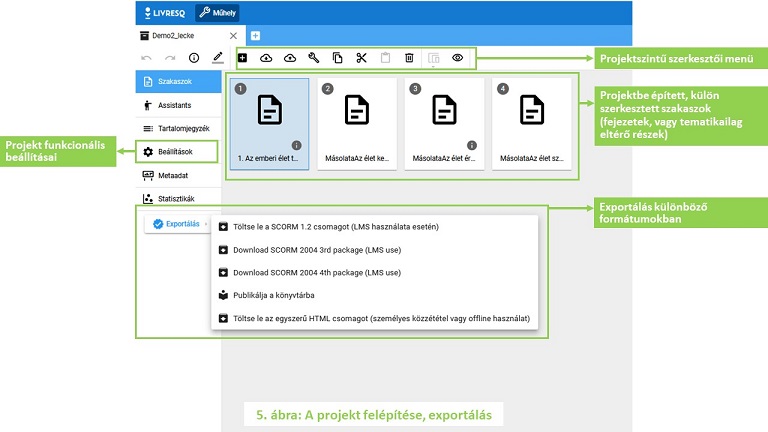Open Beállítások in the sidebar

[x=177, y=152]
